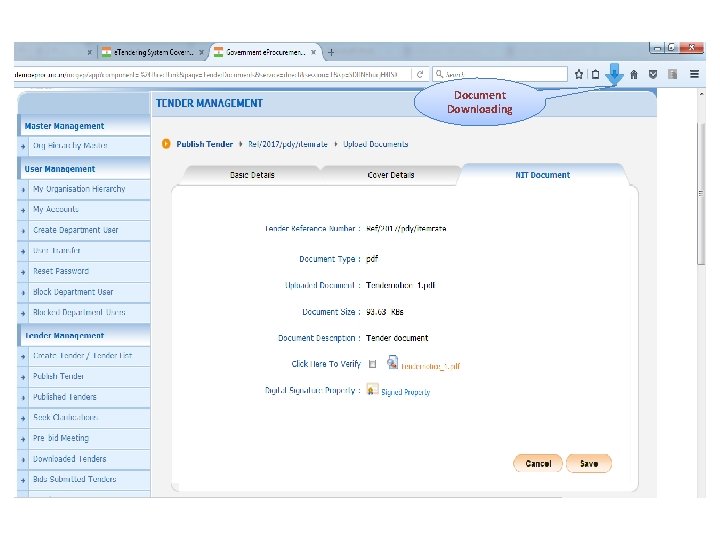Open Reset Password sidebar item

click(89, 271)
